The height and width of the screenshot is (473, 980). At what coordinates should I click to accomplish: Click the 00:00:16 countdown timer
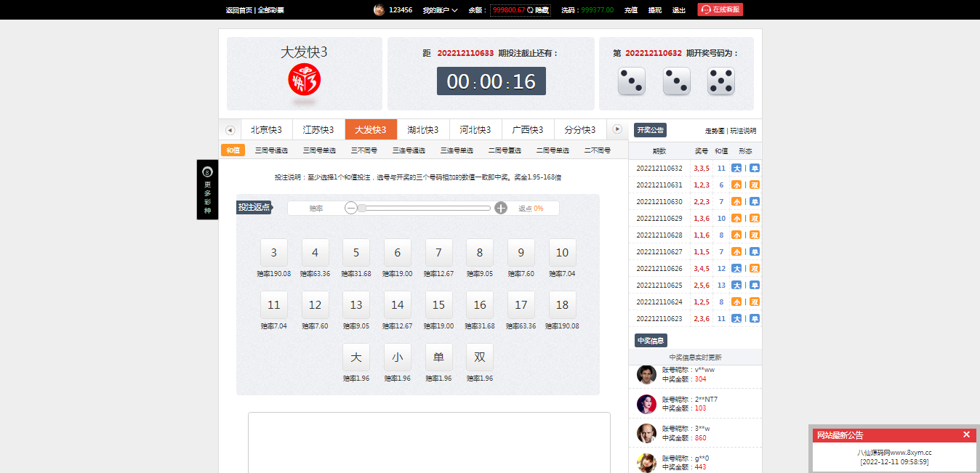tap(491, 81)
